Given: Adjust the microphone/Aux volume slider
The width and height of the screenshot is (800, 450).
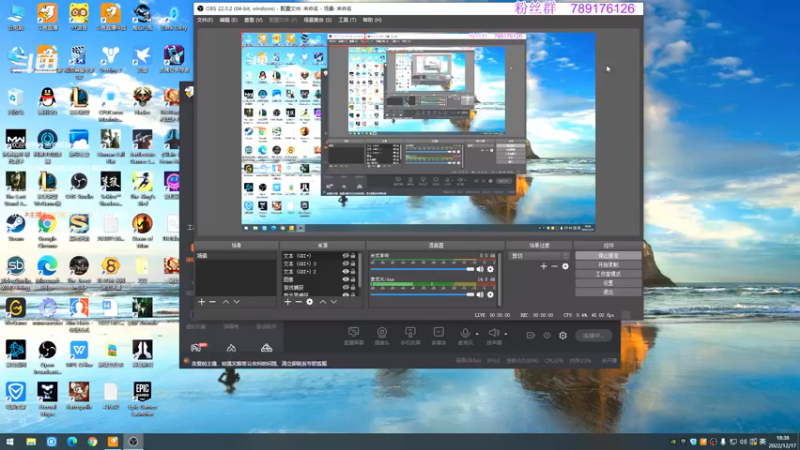Looking at the screenshot, I should [x=422, y=294].
